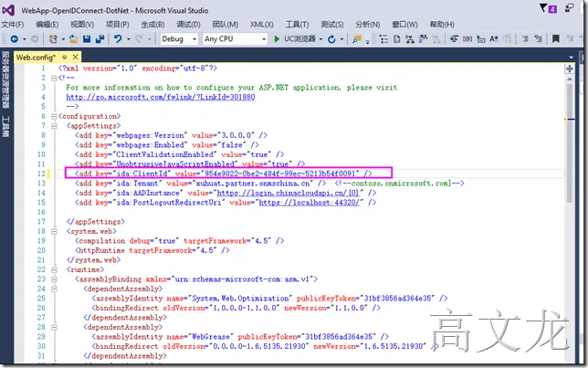Collapse the system.web node at line 18

point(54,231)
